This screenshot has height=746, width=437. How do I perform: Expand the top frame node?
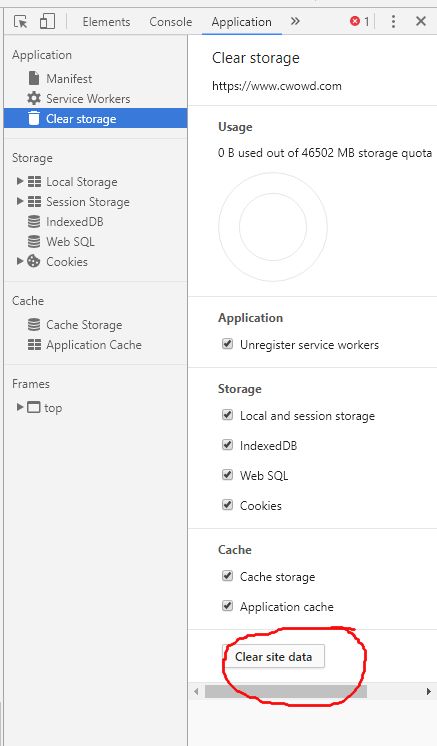pos(19,407)
